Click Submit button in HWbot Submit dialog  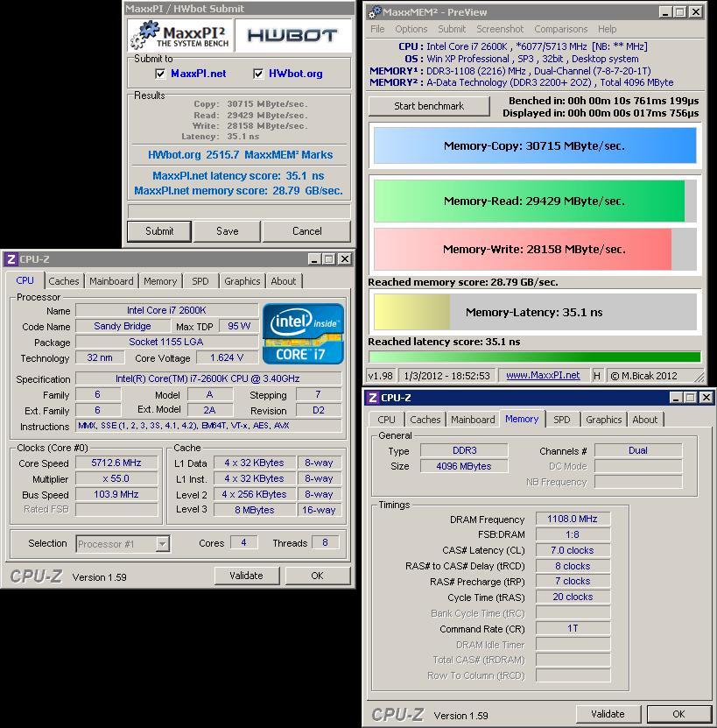coord(159,231)
